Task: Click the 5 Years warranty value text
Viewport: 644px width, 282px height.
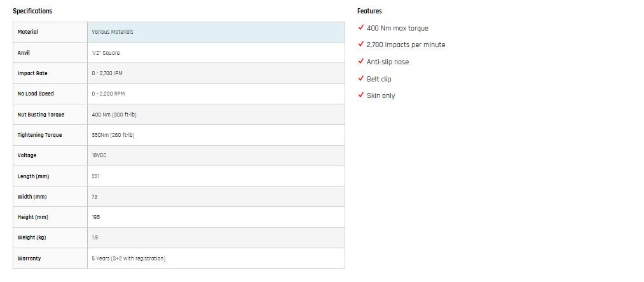Action: 128,258
